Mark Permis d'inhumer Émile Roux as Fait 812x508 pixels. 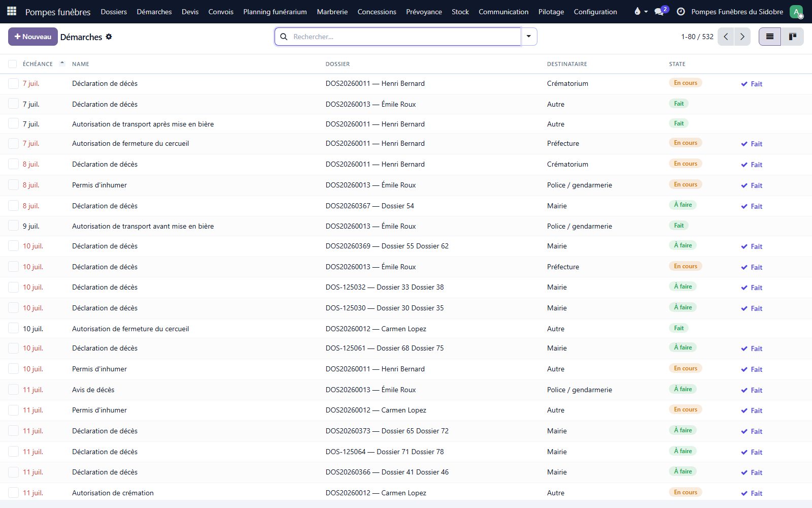pos(752,185)
